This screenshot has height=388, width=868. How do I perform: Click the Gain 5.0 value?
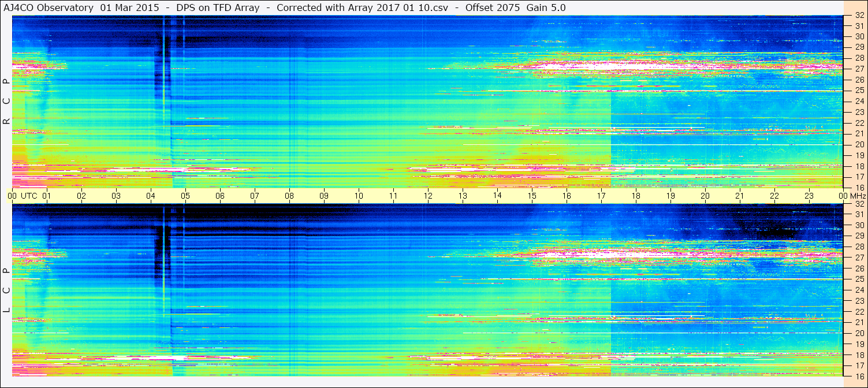pos(546,8)
